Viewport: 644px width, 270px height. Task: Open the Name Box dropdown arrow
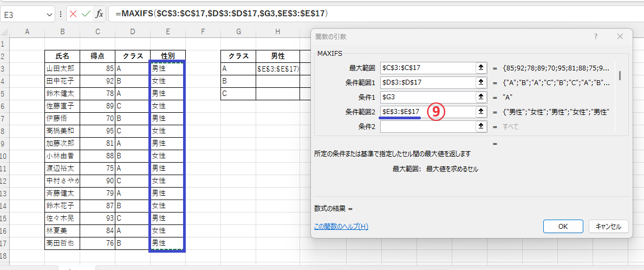[50, 15]
